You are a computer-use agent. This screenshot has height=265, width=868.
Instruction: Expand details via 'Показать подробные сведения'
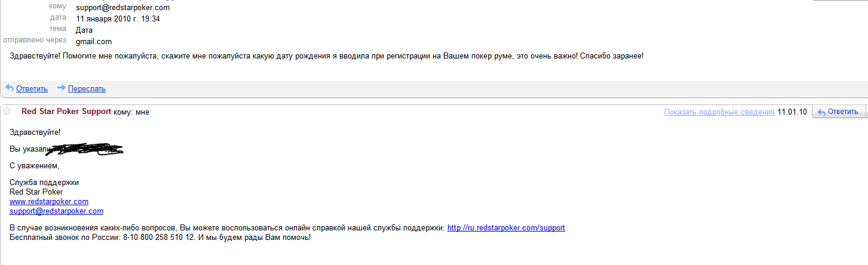[x=719, y=112]
